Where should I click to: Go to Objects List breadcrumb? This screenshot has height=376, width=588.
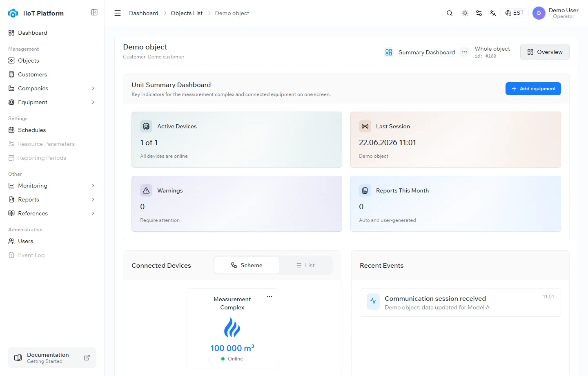[187, 13]
